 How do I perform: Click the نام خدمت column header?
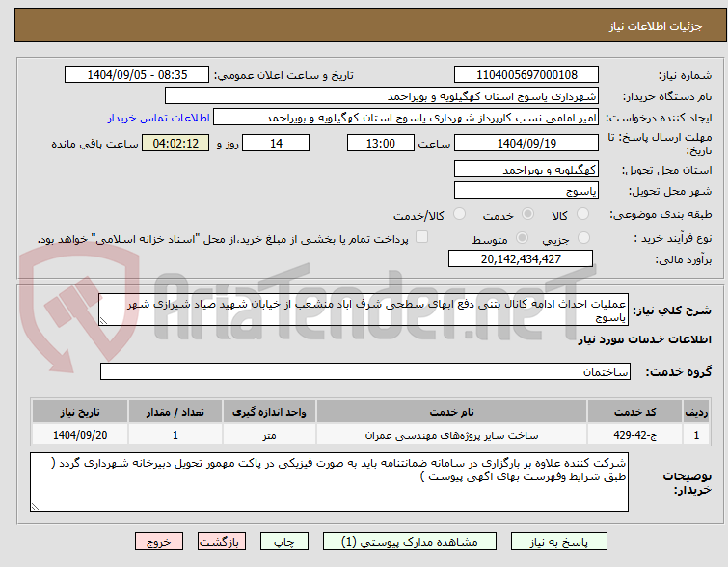click(452, 412)
